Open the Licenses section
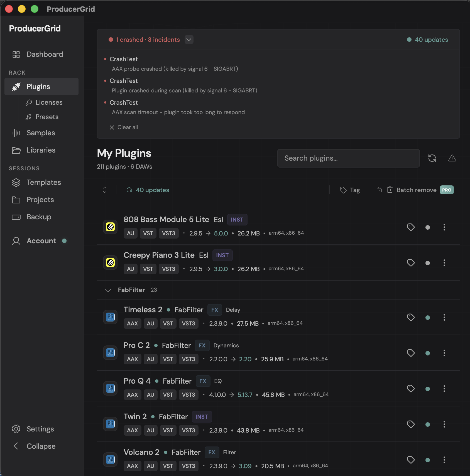 pos(49,102)
